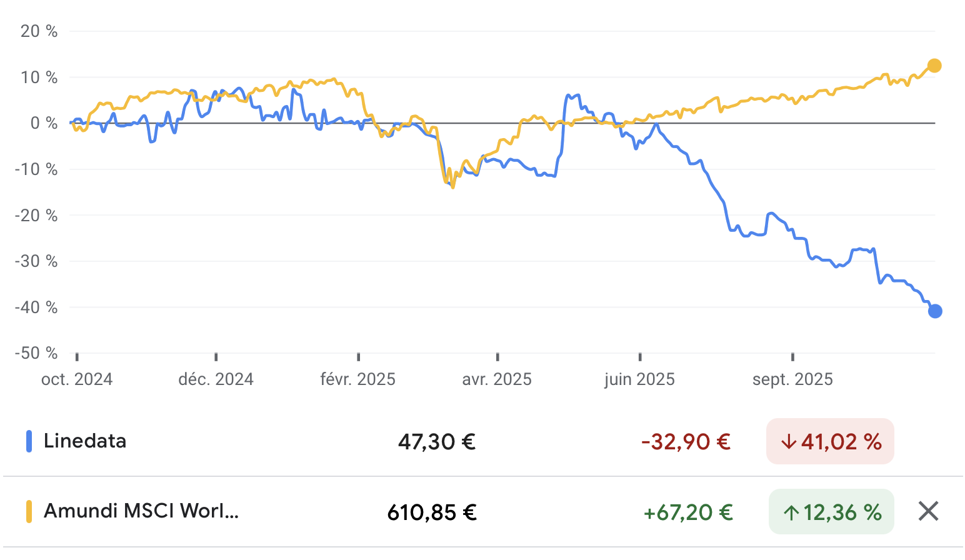Click the yellow Amundi chart endpoint dot

(934, 66)
